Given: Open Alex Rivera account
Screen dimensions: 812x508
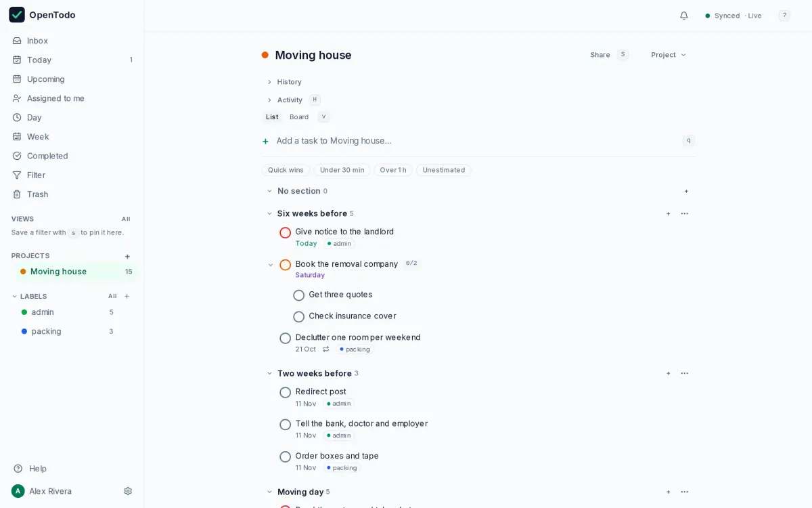Looking at the screenshot, I should click(42, 491).
